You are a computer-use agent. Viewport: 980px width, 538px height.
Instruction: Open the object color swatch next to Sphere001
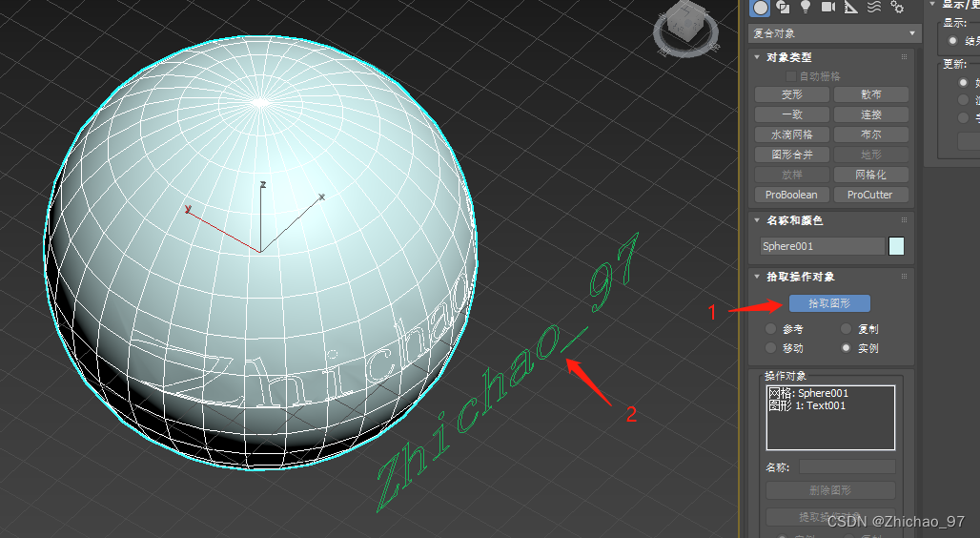click(x=896, y=246)
